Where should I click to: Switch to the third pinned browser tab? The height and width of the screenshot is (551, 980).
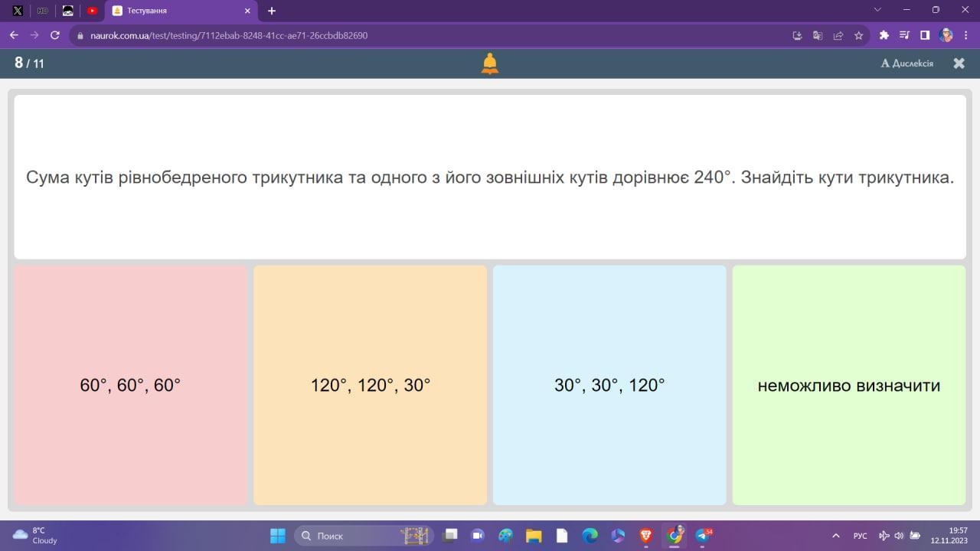click(x=67, y=11)
